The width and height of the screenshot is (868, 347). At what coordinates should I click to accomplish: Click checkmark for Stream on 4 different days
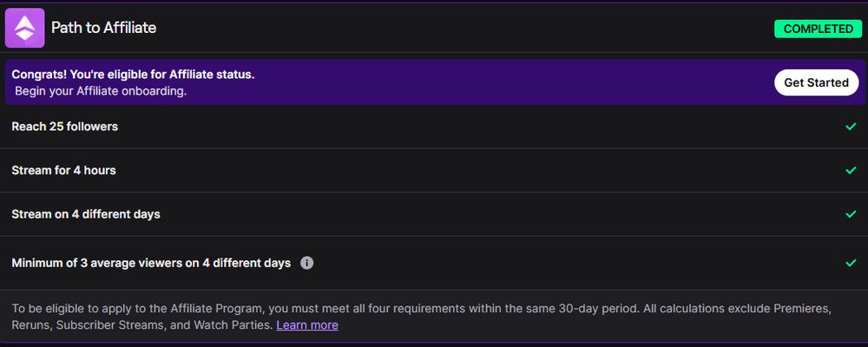tap(851, 214)
